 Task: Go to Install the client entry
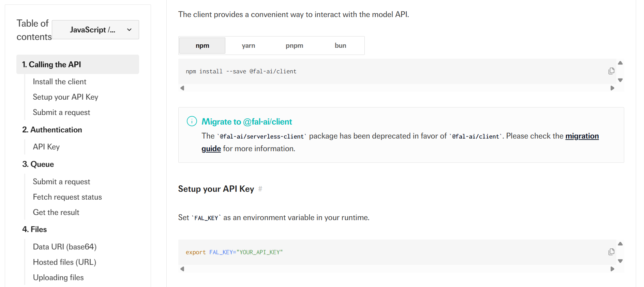coord(60,82)
